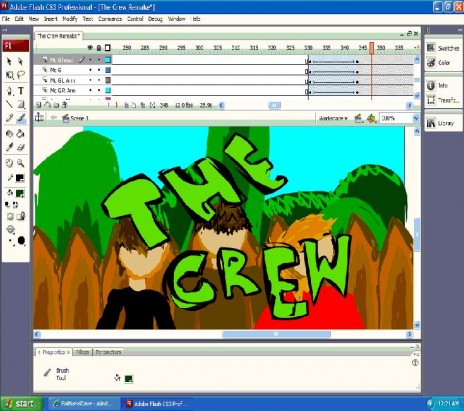Open the Color panel
The height and width of the screenshot is (411, 464).
[439, 62]
